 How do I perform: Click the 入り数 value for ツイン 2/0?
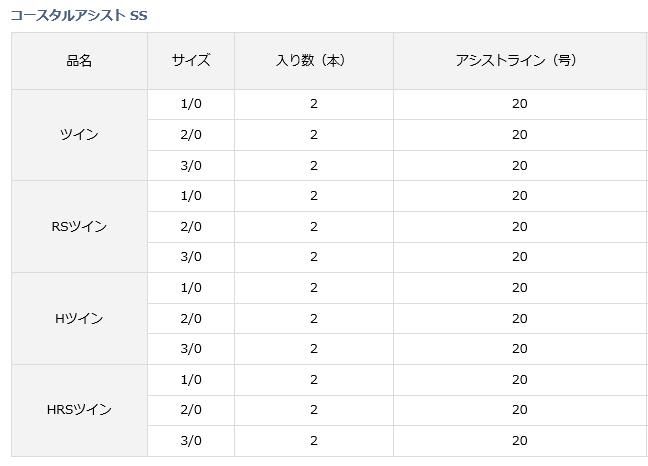click(313, 134)
